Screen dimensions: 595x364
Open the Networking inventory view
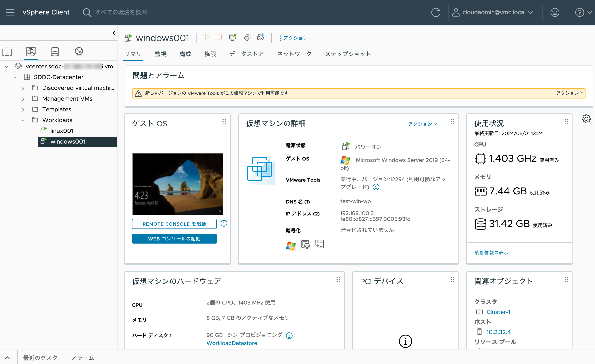pos(79,51)
